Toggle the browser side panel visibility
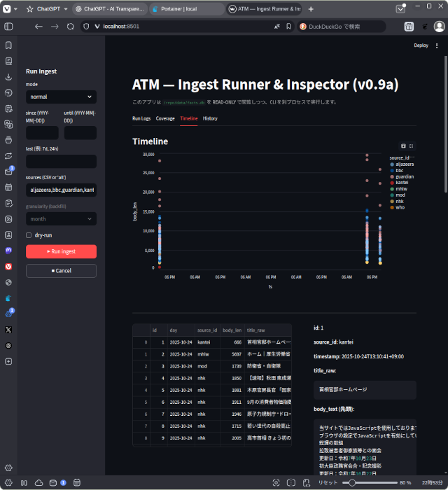The image size is (448, 490). click(8, 27)
